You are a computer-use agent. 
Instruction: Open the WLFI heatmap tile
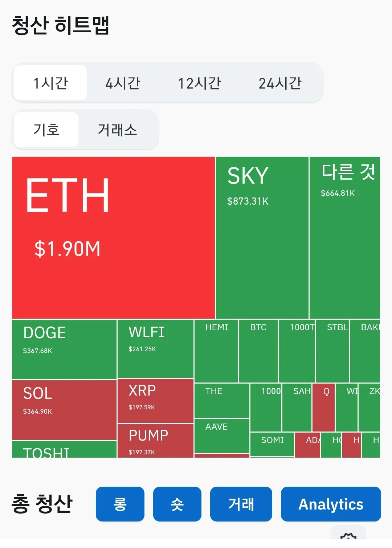pos(155,348)
